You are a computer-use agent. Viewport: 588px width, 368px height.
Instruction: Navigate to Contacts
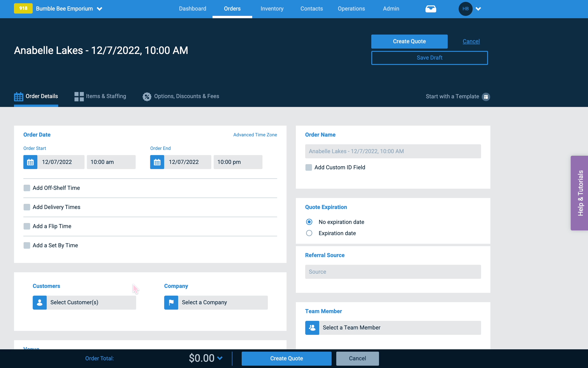312,9
